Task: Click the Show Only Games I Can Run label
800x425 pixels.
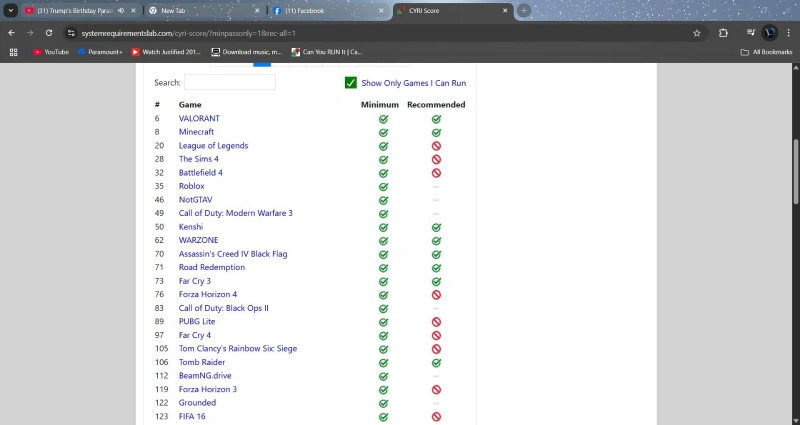Action: [414, 83]
